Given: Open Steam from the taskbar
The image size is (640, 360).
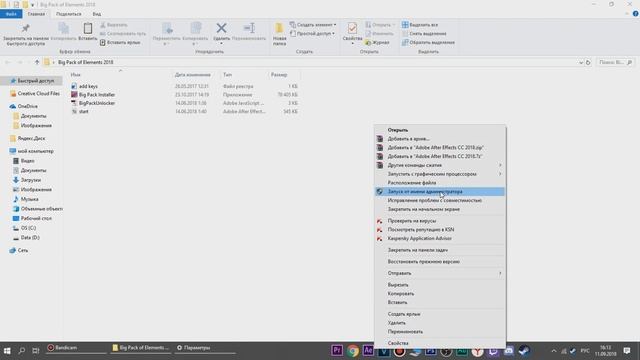Looking at the screenshot, I should pos(524,351).
